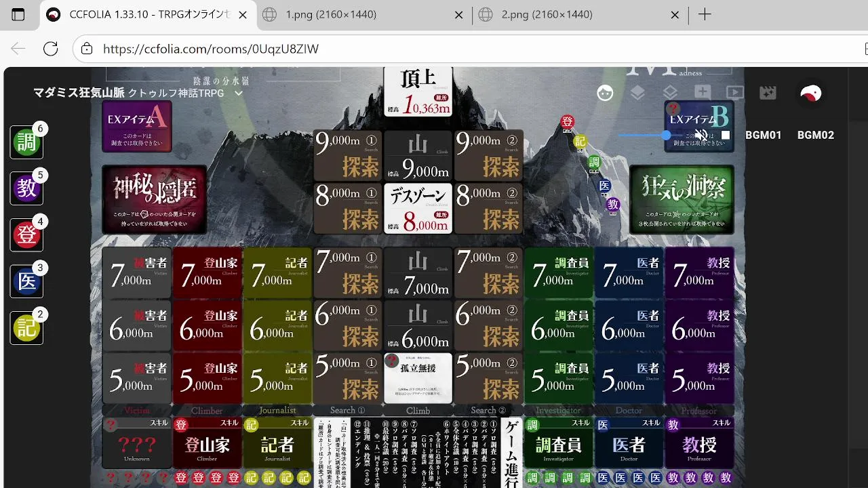
Task: Select the yellow 記 character in sidebar
Action: point(27,327)
